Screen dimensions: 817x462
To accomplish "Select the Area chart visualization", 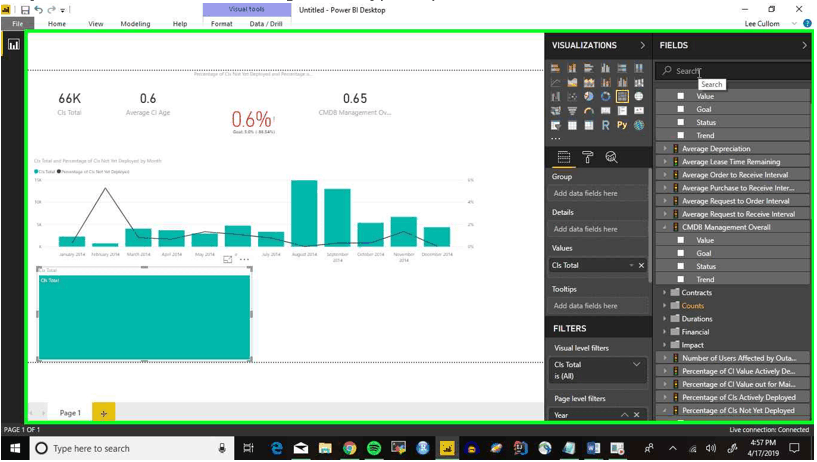I will click(x=572, y=82).
